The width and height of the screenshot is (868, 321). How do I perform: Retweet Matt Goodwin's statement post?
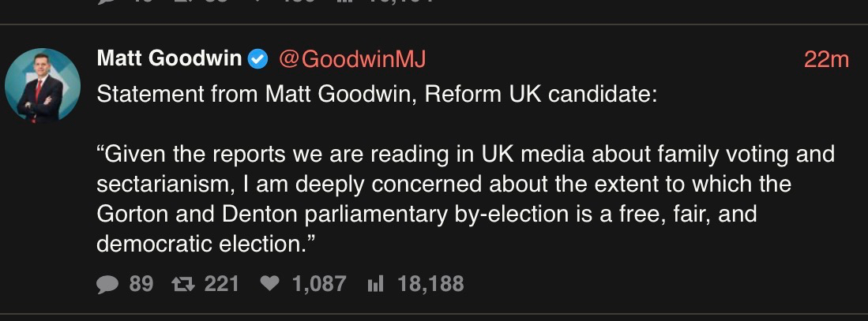183,284
